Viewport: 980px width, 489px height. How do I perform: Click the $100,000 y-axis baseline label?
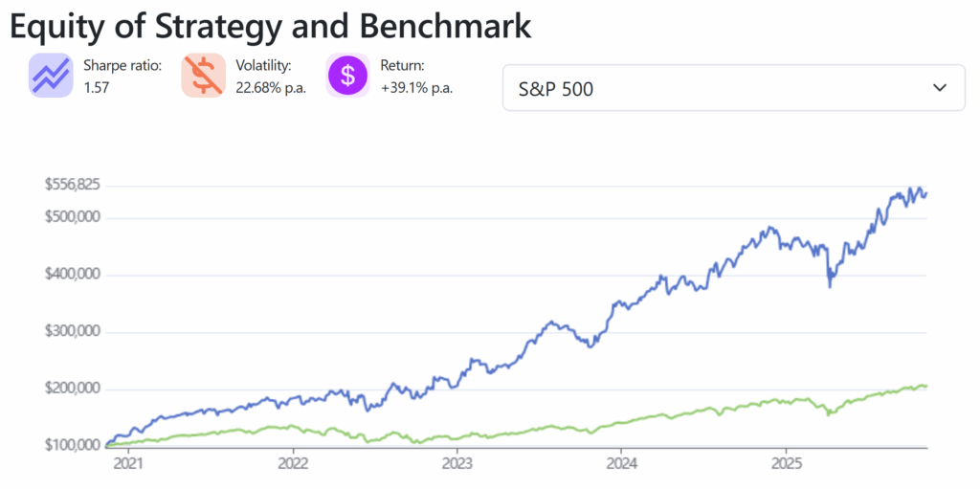[72, 446]
